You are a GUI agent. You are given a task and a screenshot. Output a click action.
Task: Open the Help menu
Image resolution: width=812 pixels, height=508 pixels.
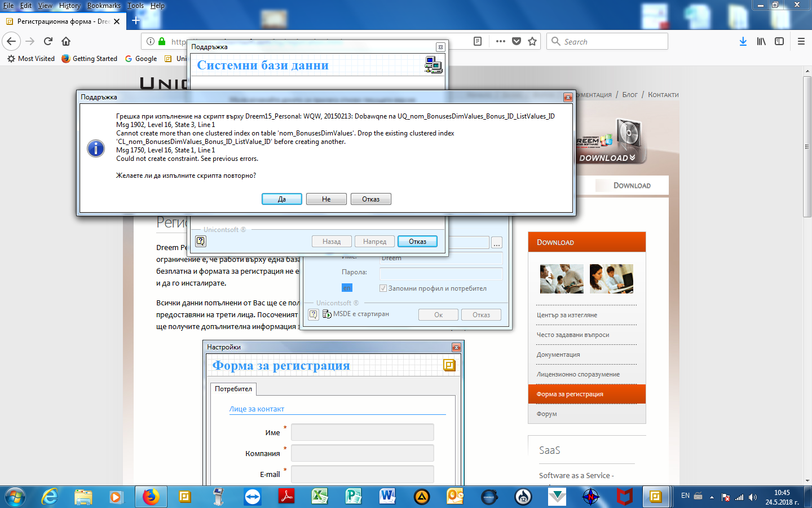[157, 6]
